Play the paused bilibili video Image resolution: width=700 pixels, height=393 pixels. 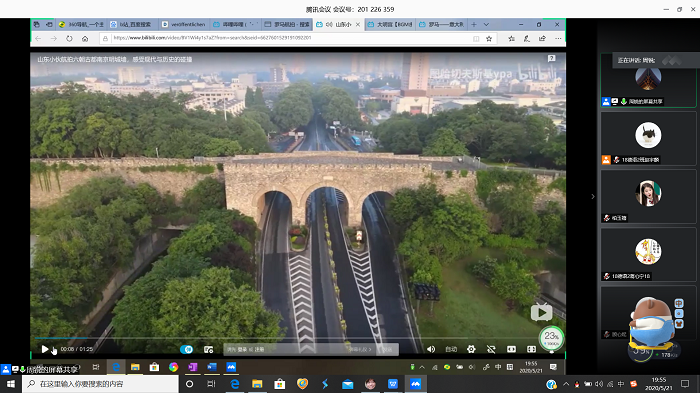tap(45, 349)
